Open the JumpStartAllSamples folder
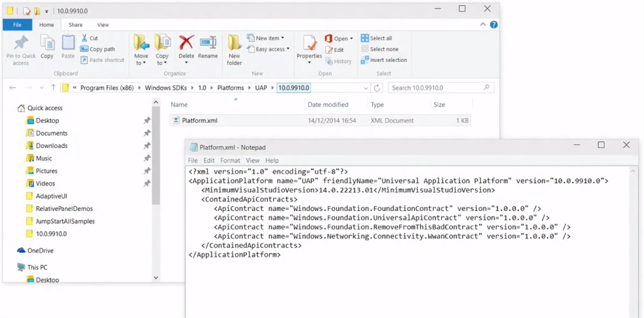644x318 pixels. point(60,221)
